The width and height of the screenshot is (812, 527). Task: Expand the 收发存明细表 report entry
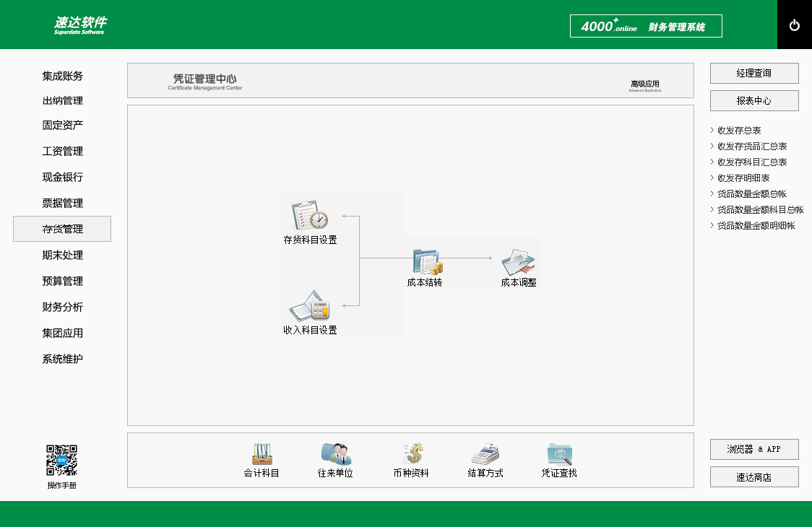tap(743, 178)
